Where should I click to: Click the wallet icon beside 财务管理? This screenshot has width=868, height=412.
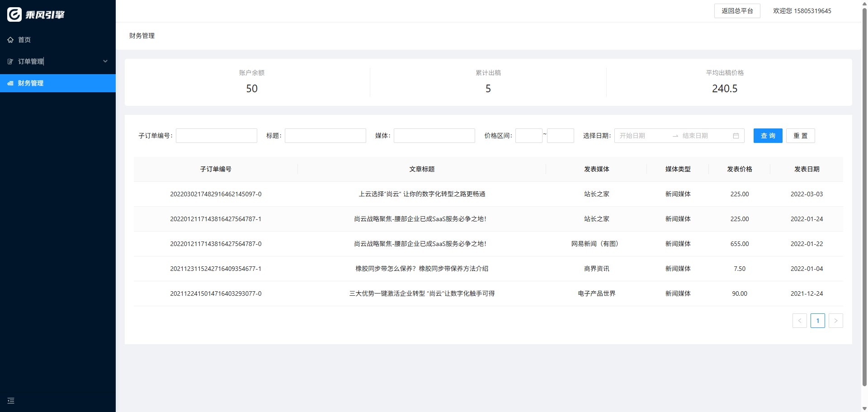pos(10,83)
